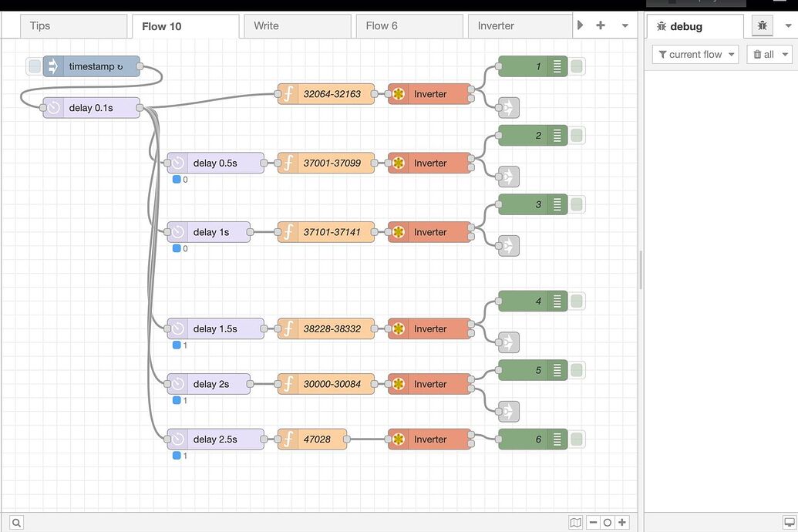Toggle debug node 6 output button

[577, 439]
